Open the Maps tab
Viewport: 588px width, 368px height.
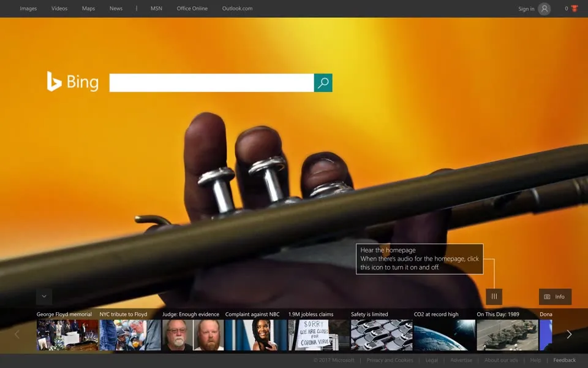coord(88,8)
